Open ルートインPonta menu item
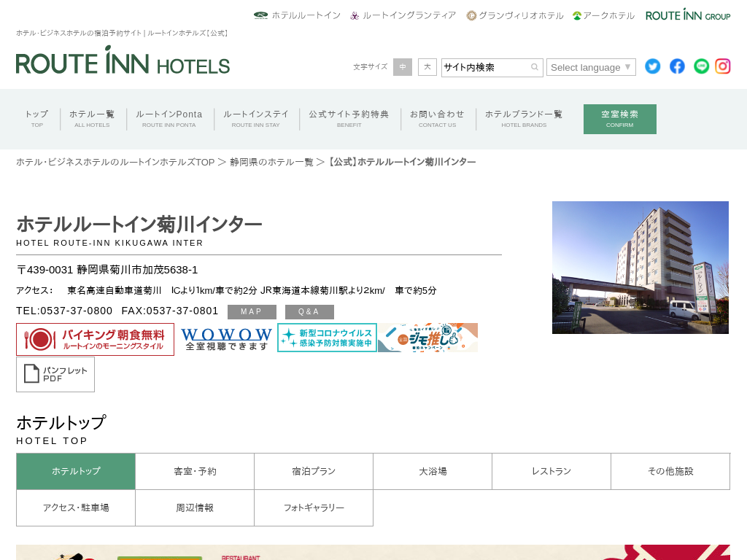The width and height of the screenshot is (747, 560). click(169, 119)
